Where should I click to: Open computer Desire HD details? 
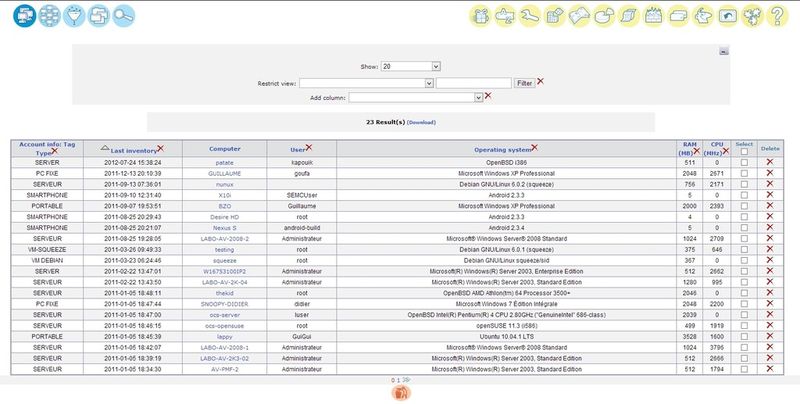point(224,217)
